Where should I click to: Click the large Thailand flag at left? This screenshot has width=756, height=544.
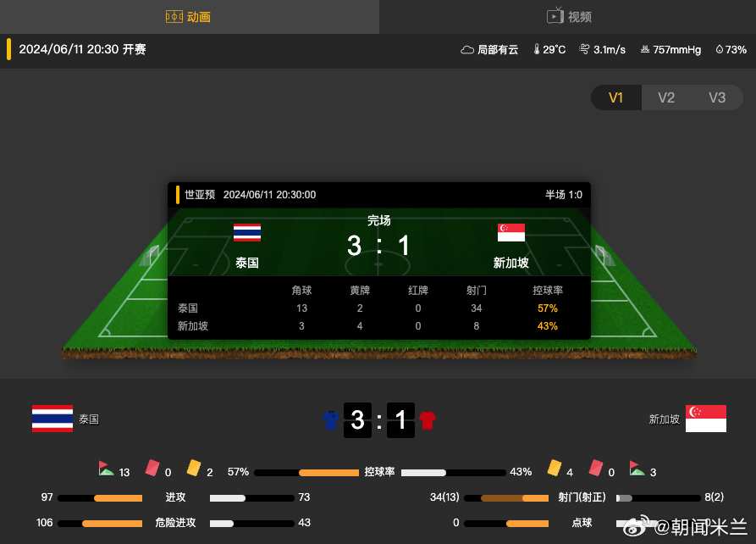point(52,419)
